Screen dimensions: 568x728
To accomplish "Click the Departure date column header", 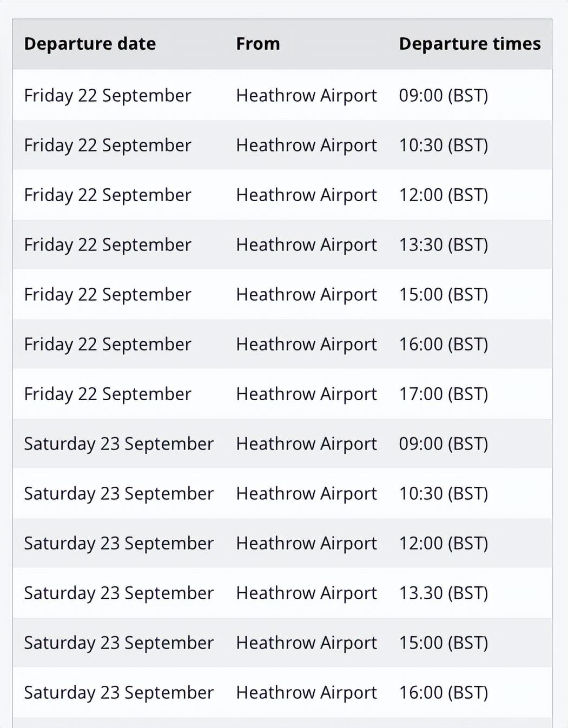I will click(90, 44).
